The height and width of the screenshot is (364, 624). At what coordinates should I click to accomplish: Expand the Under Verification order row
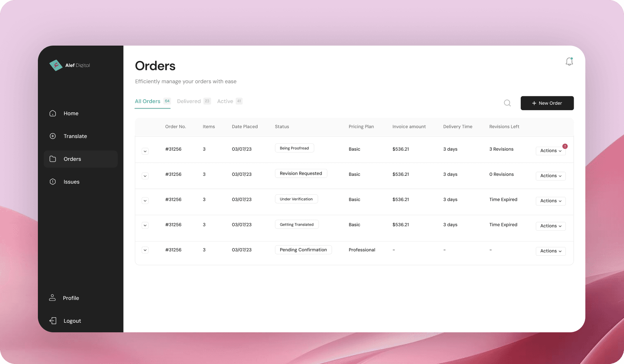(145, 201)
